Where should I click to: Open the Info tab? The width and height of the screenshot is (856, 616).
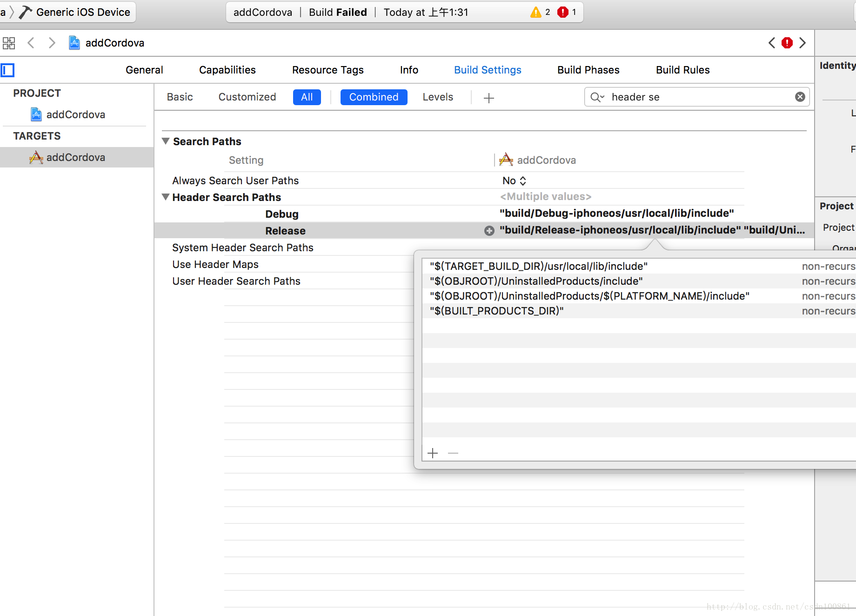409,70
